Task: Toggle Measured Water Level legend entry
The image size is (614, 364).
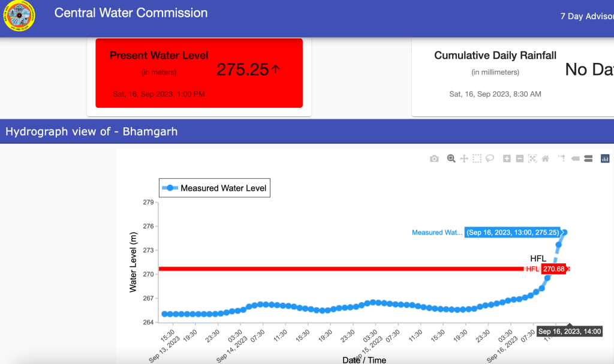Action: (214, 188)
